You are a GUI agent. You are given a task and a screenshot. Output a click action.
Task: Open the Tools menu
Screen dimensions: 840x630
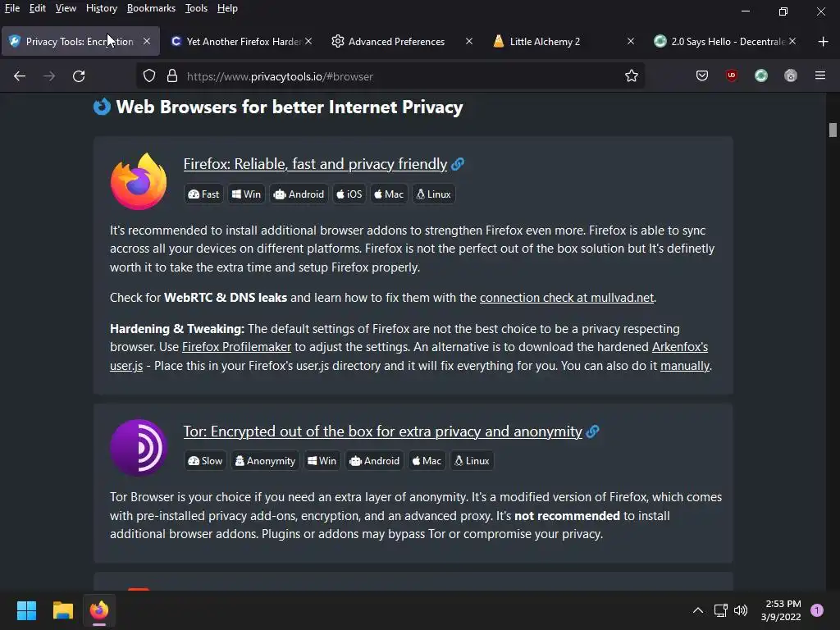coord(196,8)
